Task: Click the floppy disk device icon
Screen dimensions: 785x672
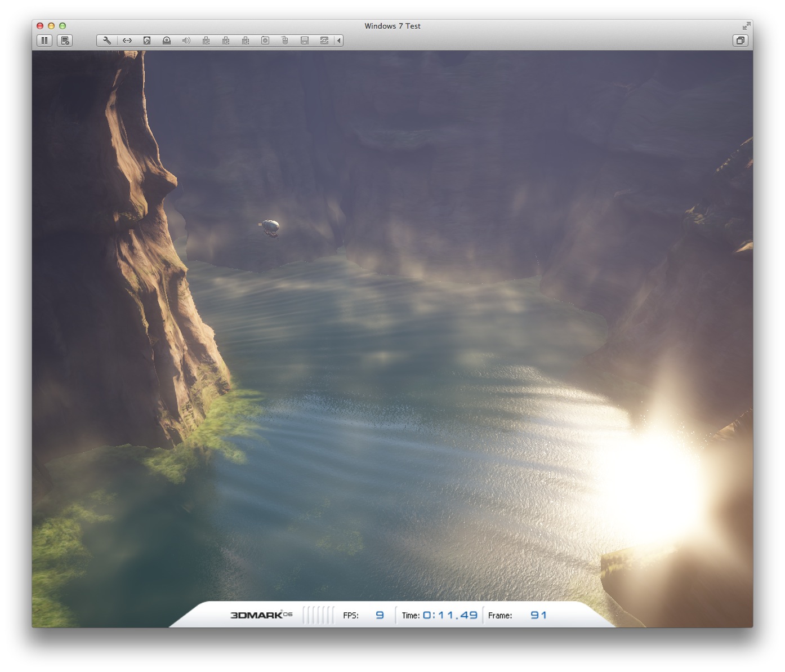Action: 305,41
